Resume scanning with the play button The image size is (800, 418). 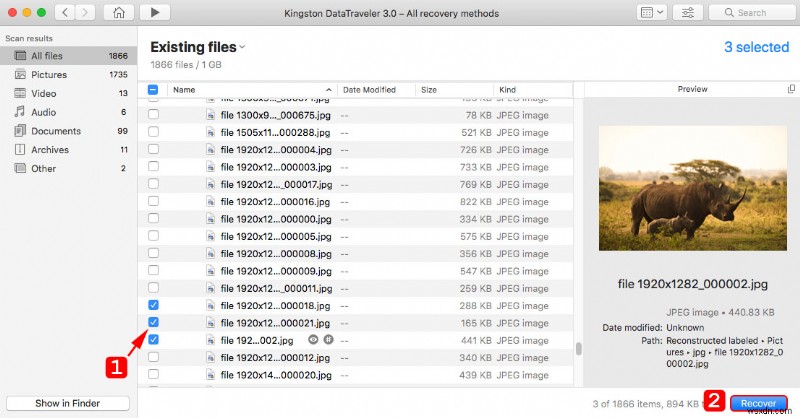click(x=155, y=13)
